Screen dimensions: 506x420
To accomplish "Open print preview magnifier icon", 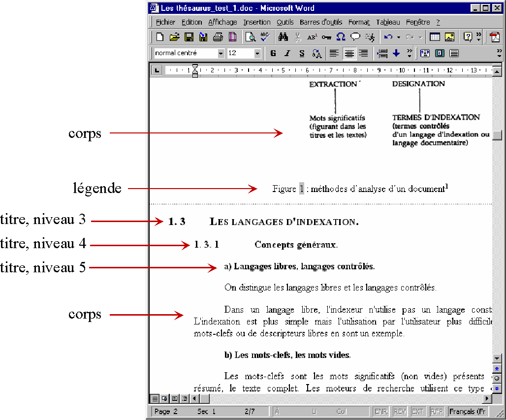I will (251, 37).
